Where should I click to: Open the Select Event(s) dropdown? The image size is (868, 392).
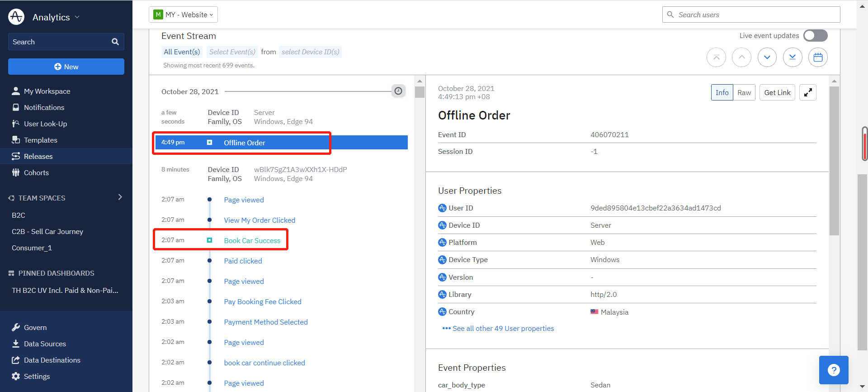coord(232,52)
